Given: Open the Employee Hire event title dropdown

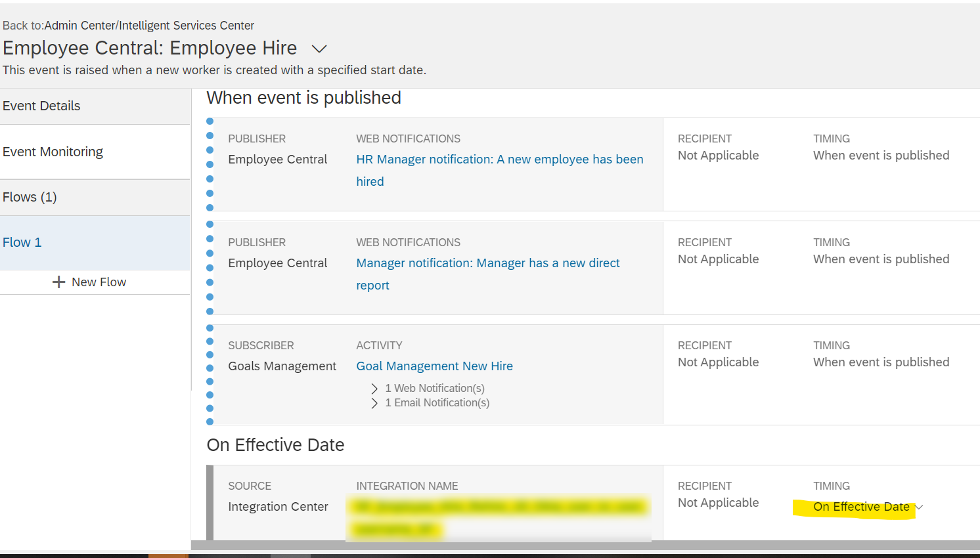Looking at the screenshot, I should click(319, 49).
